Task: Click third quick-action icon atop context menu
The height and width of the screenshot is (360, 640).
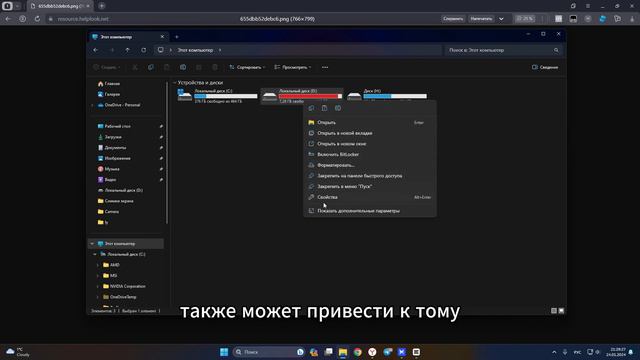Action: pos(338,108)
